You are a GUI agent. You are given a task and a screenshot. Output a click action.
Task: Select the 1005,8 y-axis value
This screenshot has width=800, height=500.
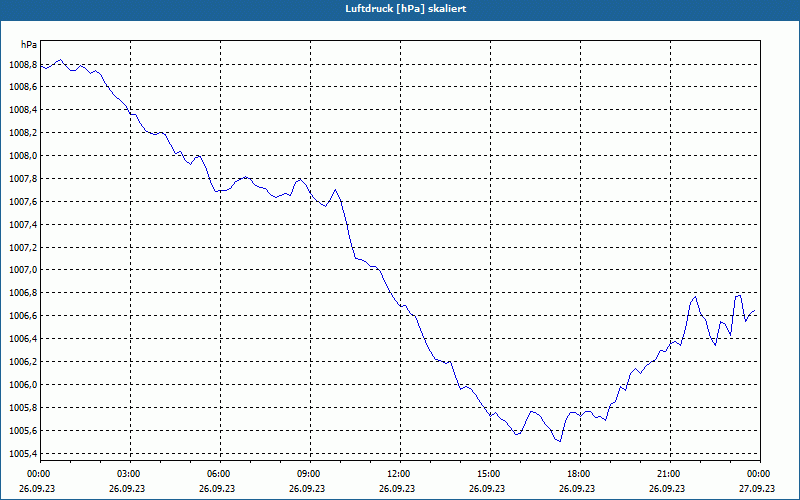tap(23, 408)
